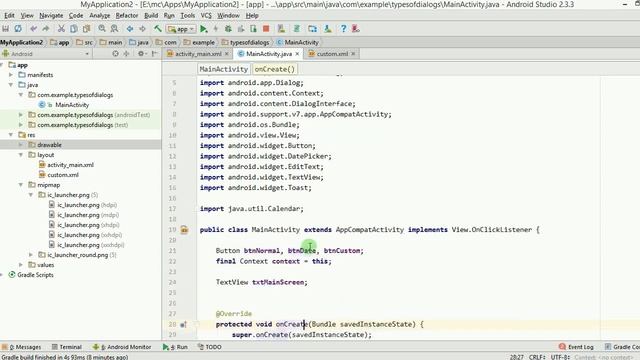Close the MainActivity.java tab
The image size is (640, 360).
pyautogui.click(x=297, y=54)
